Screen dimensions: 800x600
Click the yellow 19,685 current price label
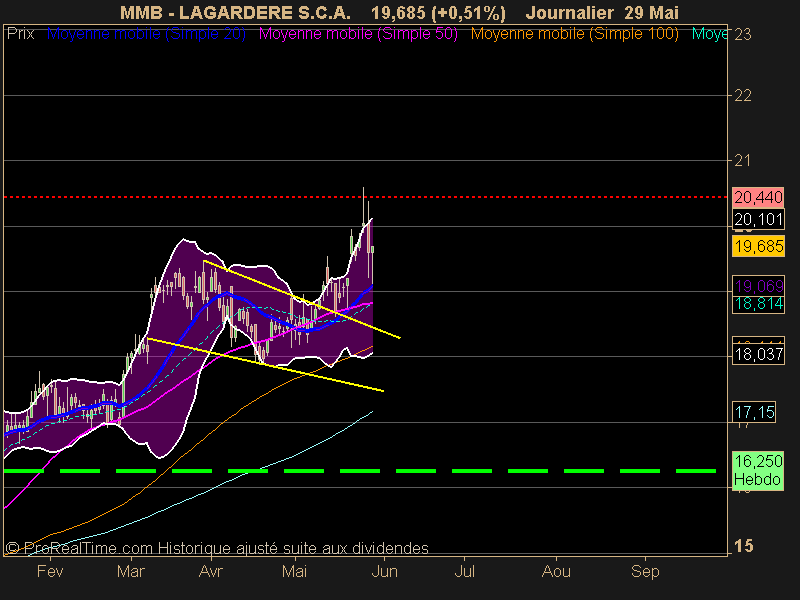coord(758,246)
